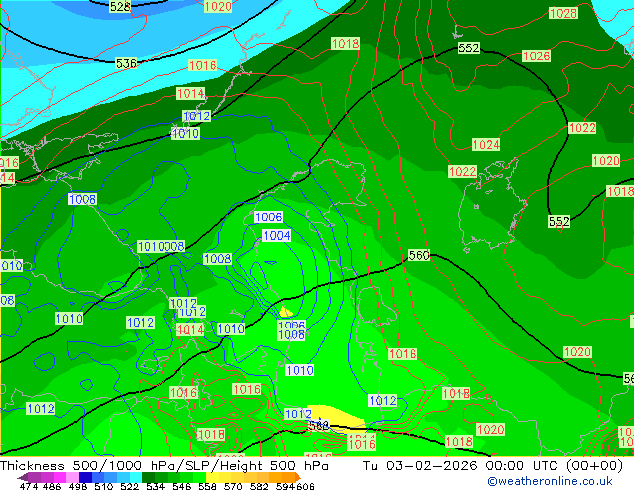
Task: Click the legend value 570
Action: (x=233, y=486)
